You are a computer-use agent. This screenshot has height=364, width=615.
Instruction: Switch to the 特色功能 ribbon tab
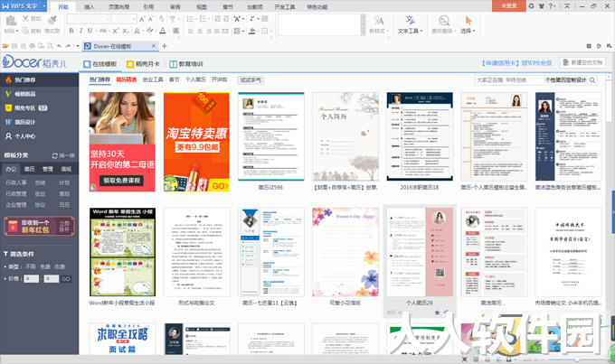coord(317,7)
